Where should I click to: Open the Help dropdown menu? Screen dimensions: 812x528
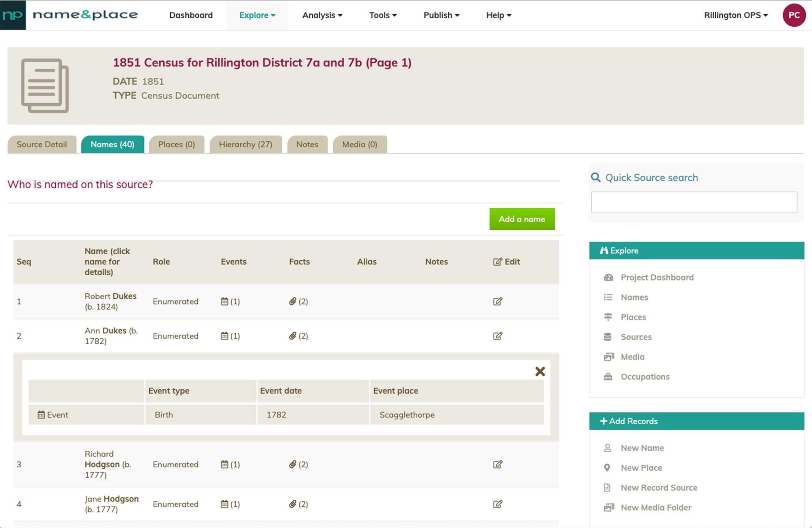point(499,15)
